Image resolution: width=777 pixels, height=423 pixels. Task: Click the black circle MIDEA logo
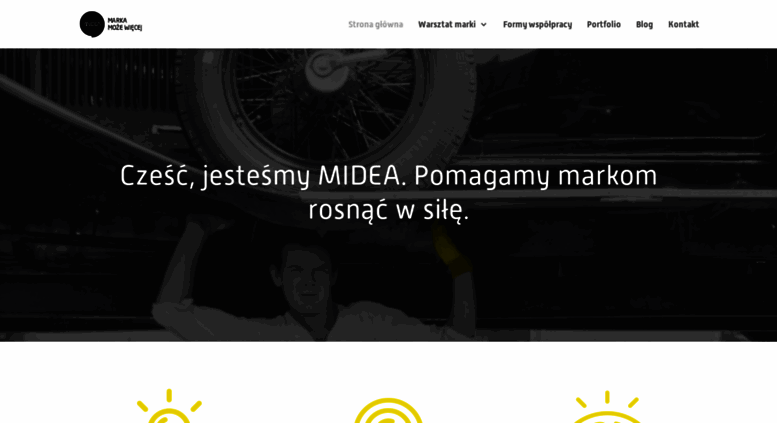pos(92,24)
